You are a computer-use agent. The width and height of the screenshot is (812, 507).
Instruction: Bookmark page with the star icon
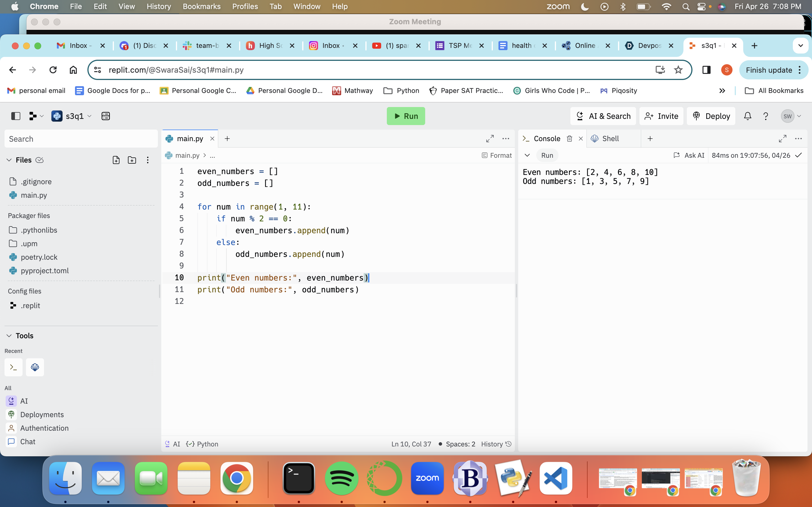[x=678, y=70]
